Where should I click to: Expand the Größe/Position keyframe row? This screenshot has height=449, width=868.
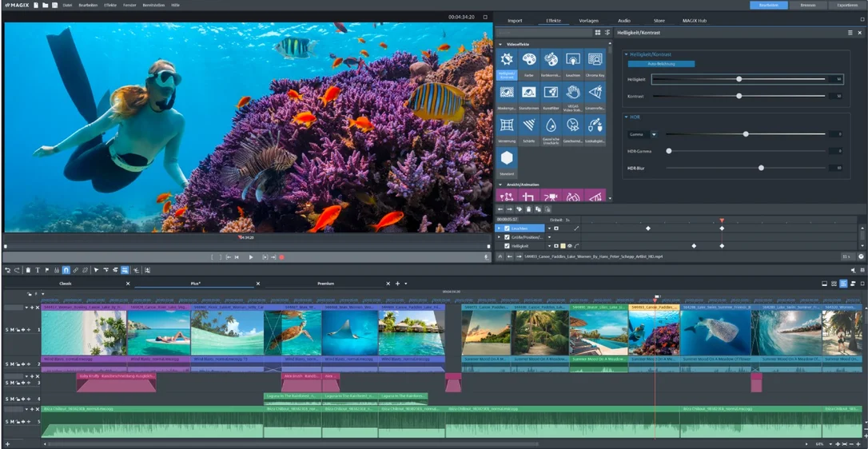pyautogui.click(x=499, y=237)
